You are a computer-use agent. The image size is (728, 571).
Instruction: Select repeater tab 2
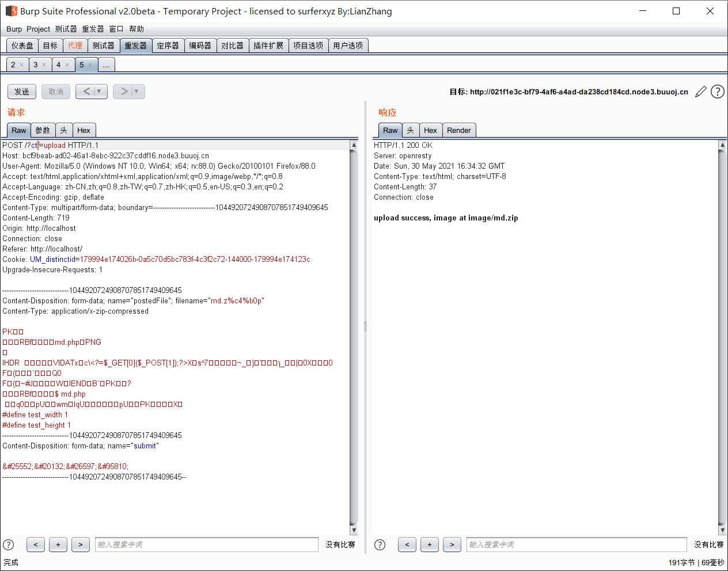pos(13,65)
